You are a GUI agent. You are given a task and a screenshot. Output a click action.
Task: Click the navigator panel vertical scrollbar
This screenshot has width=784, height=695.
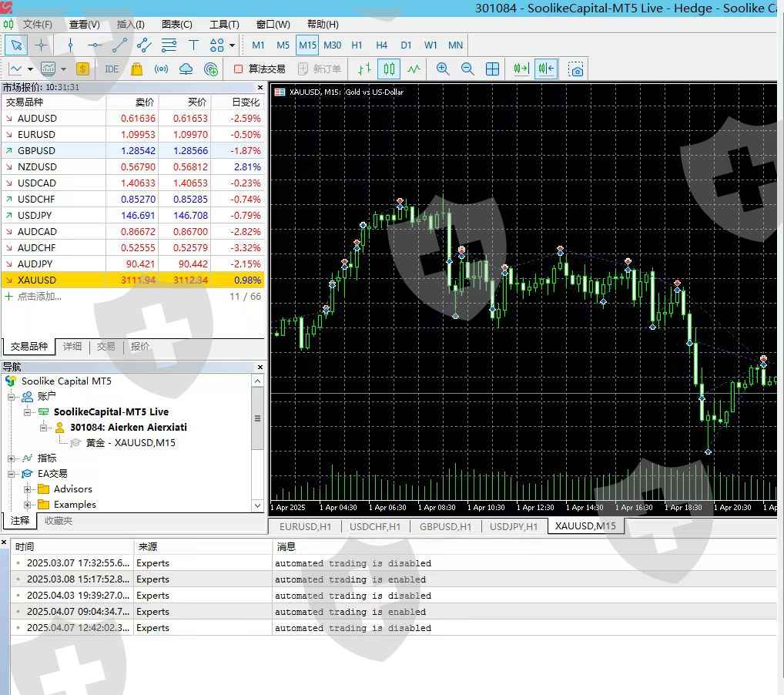pos(257,419)
